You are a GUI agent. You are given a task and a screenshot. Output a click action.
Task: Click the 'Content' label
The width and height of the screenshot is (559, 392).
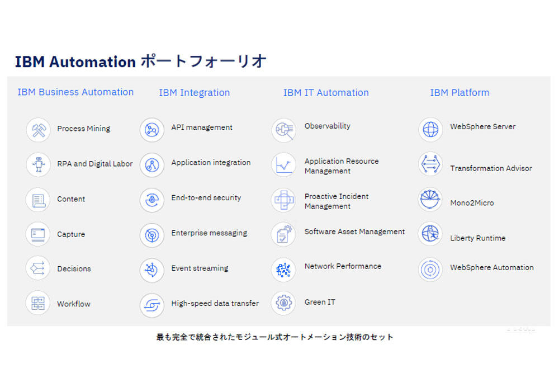point(71,199)
